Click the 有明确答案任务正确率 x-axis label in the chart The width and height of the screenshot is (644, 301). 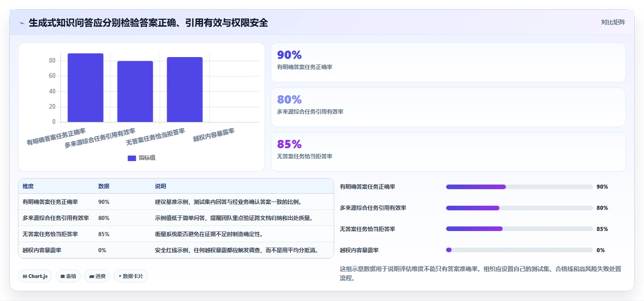(56, 137)
